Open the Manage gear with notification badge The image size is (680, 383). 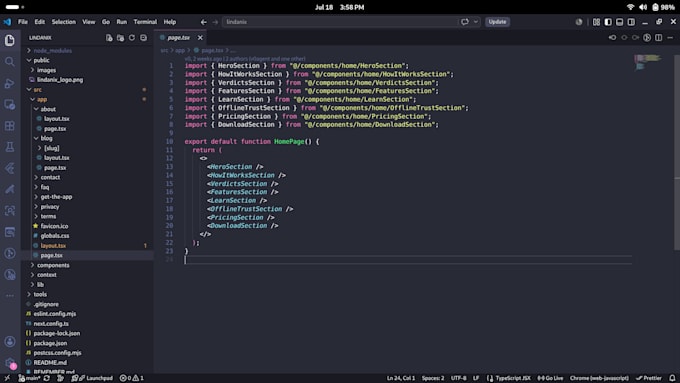[10, 363]
